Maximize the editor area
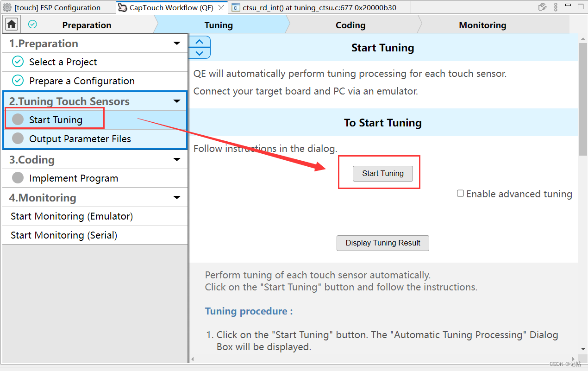This screenshot has width=588, height=371. coord(580,6)
